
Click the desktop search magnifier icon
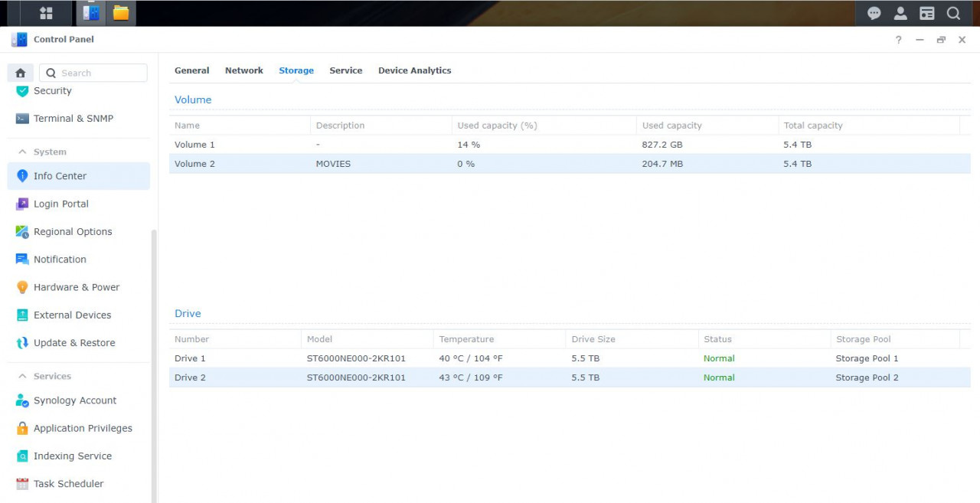point(953,13)
